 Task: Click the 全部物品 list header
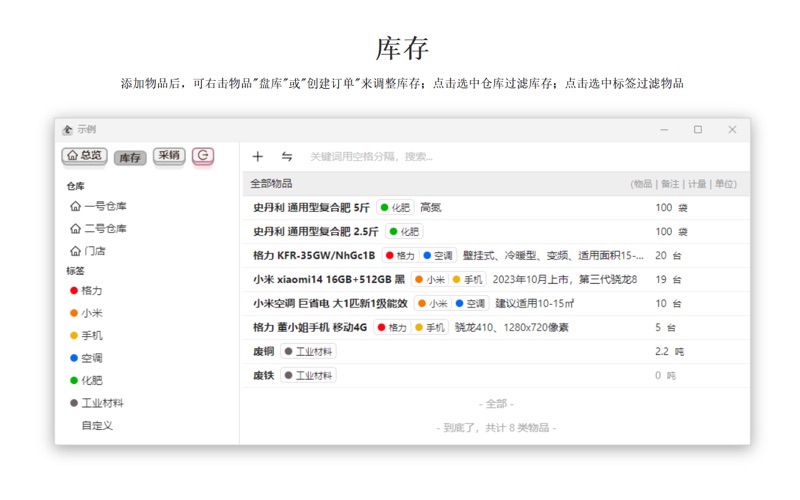[x=271, y=184]
